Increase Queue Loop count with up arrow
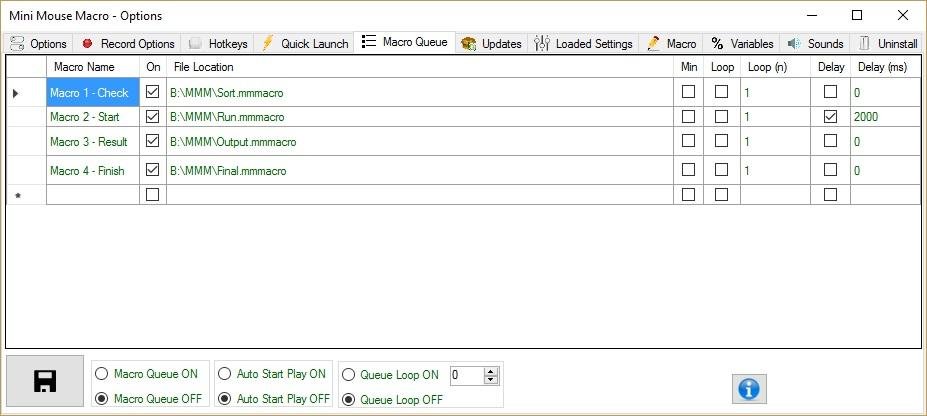 click(x=491, y=372)
